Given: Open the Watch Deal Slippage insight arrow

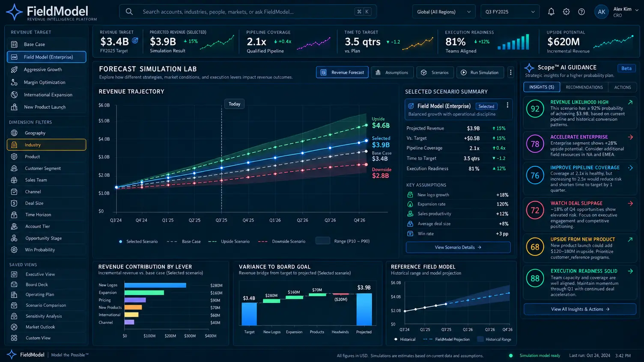Looking at the screenshot, I should [630, 203].
